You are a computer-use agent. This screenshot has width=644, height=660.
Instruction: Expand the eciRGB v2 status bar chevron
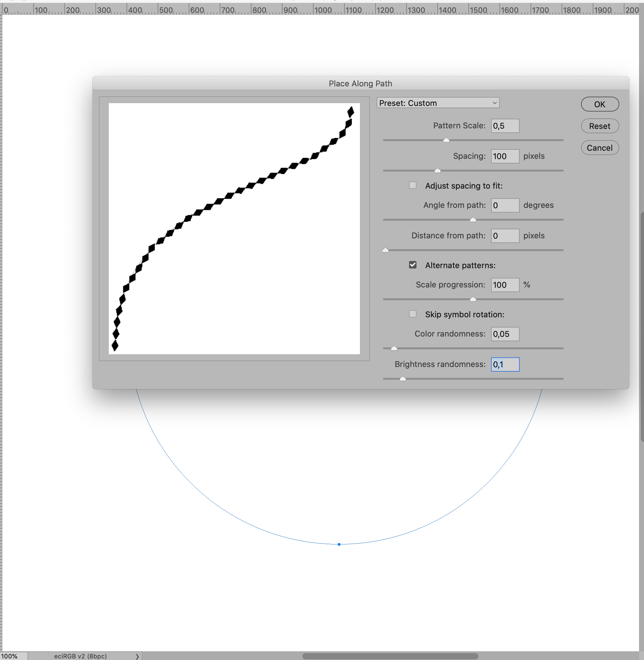(137, 655)
